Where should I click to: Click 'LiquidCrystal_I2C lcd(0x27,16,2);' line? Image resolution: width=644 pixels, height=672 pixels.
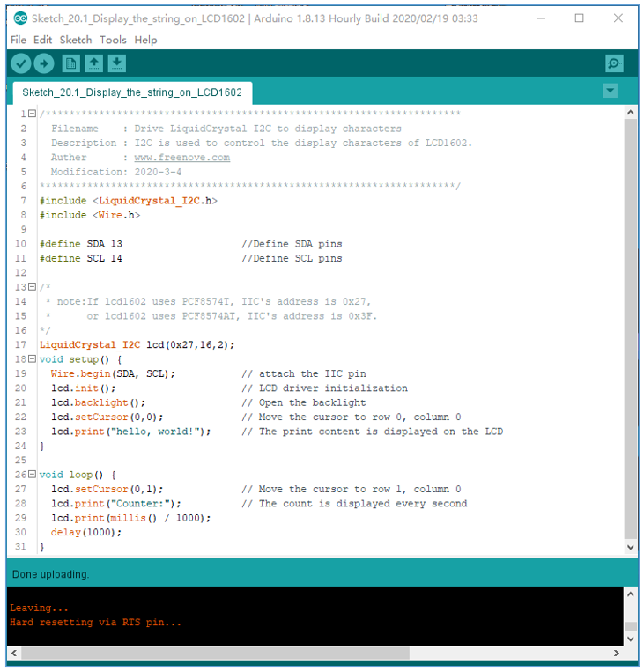[137, 345]
